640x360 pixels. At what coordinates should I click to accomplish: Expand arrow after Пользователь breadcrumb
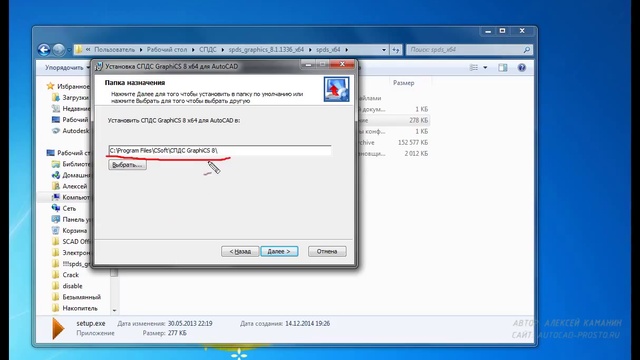pyautogui.click(x=141, y=50)
